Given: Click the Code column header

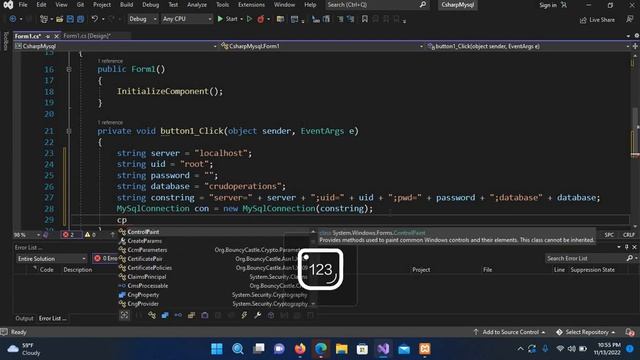Looking at the screenshot, I should pyautogui.click(x=47, y=270).
